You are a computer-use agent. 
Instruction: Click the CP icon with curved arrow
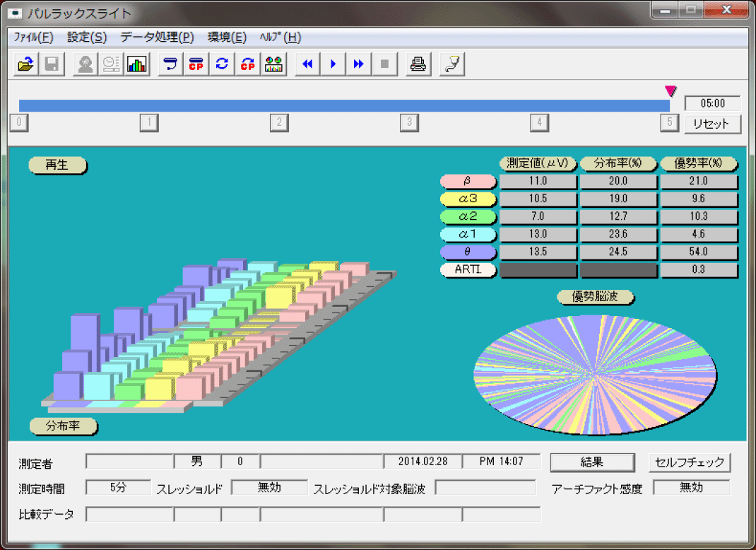[x=248, y=64]
